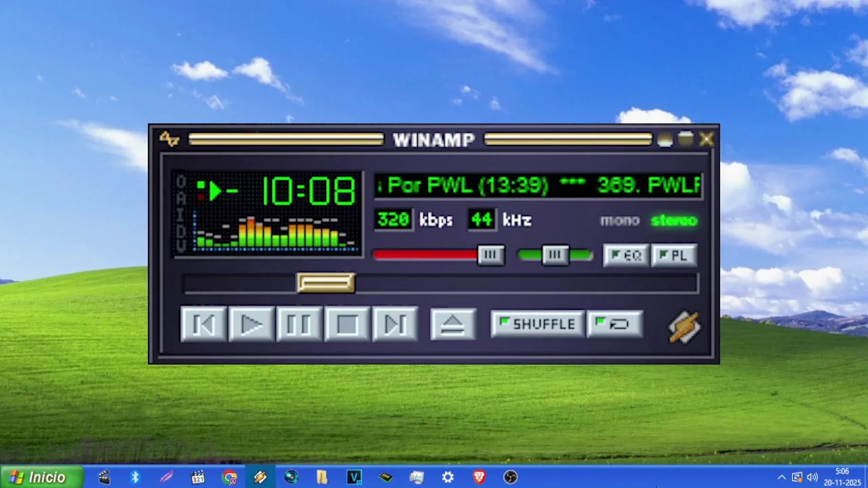The height and width of the screenshot is (488, 868).
Task: Click the gold seek bar position handle
Action: pyautogui.click(x=326, y=283)
